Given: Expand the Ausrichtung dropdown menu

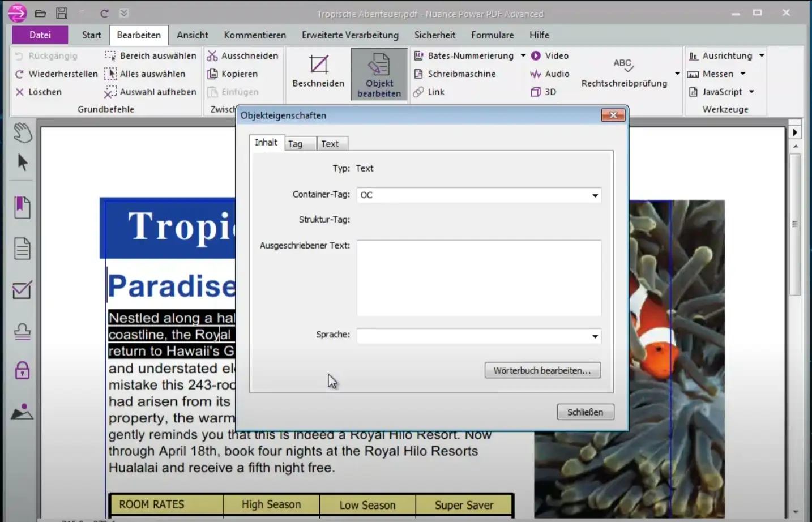Looking at the screenshot, I should 762,55.
